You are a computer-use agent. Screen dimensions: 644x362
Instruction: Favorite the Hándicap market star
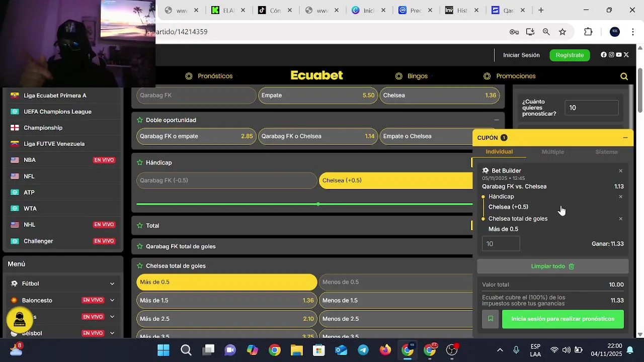tap(140, 163)
